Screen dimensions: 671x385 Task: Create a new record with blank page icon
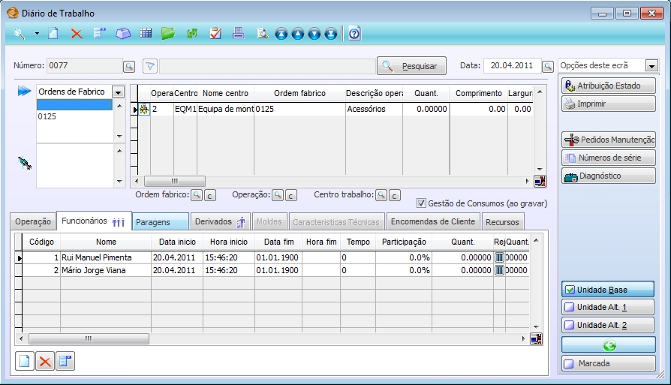tap(53, 33)
